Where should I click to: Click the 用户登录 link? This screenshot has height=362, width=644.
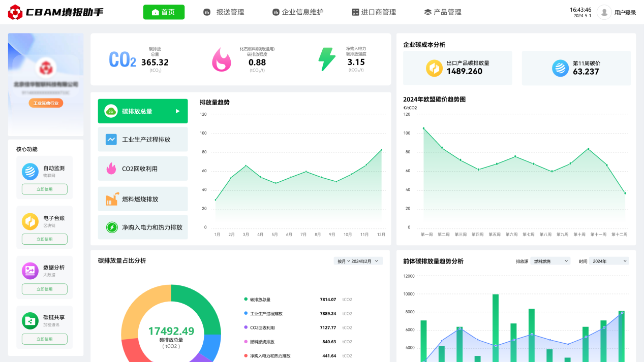coord(625,13)
